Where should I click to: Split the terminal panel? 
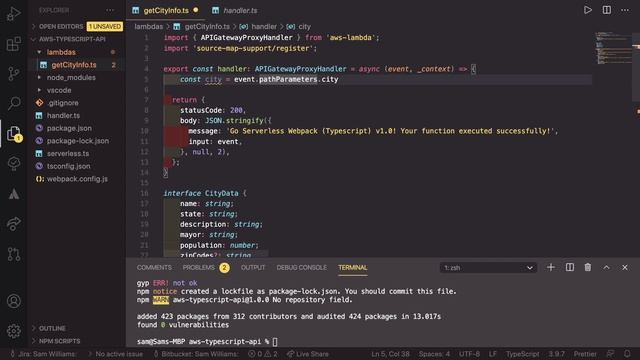click(x=570, y=267)
